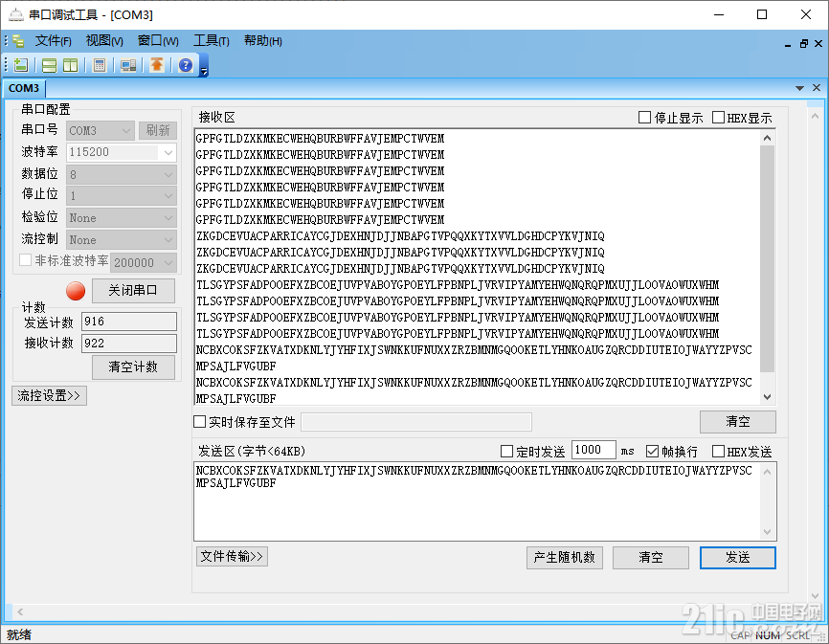The width and height of the screenshot is (829, 644).
Task: Open the 工具(T) menu
Action: tap(212, 41)
